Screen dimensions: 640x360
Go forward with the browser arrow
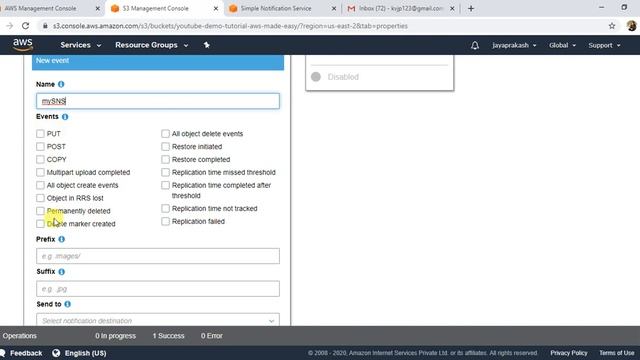(x=9, y=26)
